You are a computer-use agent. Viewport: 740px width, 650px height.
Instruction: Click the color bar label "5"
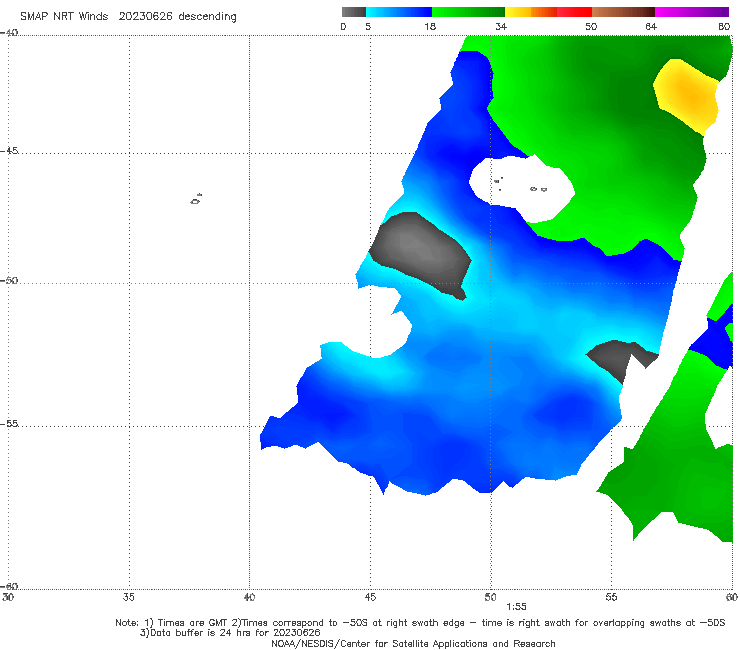click(368, 26)
